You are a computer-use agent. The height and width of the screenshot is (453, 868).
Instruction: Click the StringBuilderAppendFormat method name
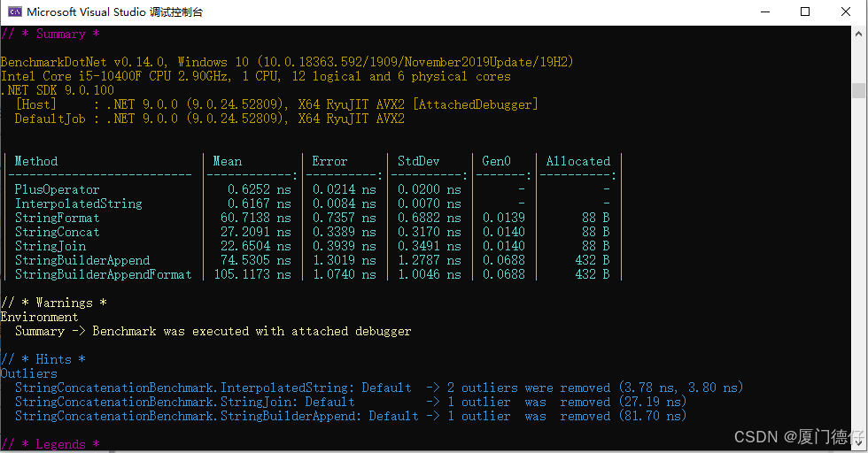[103, 274]
